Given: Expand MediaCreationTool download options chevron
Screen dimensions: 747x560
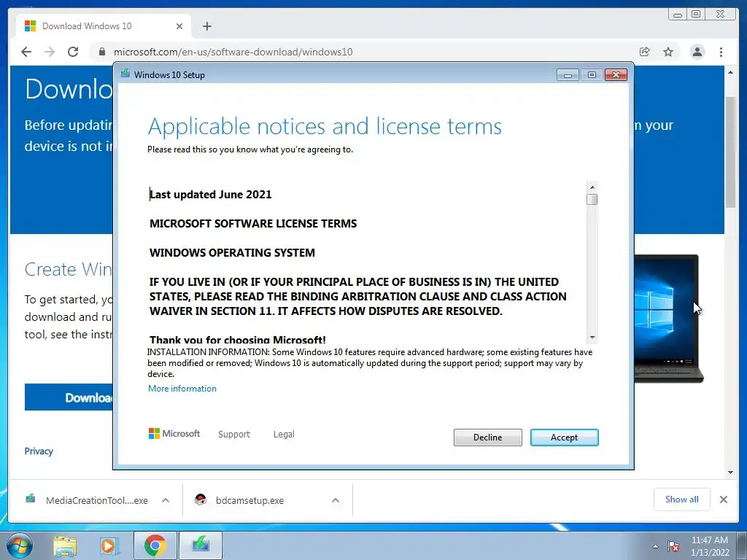Looking at the screenshot, I should point(166,500).
